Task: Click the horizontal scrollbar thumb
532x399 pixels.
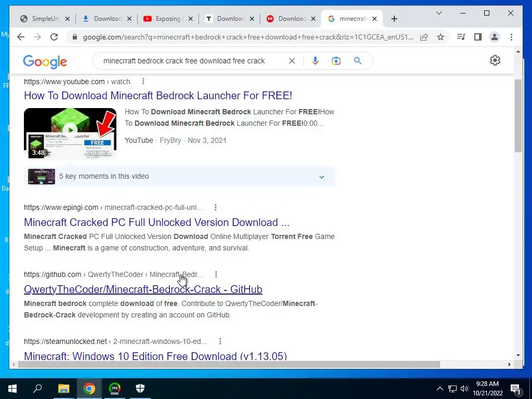Action: (x=229, y=364)
